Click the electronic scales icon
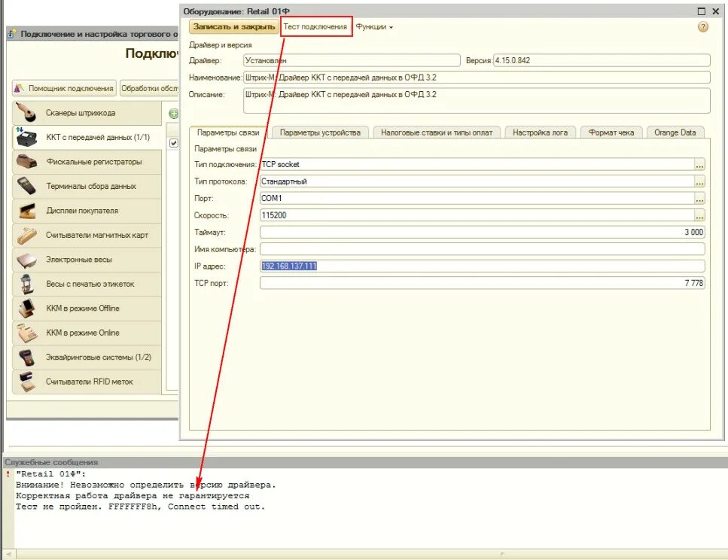 pyautogui.click(x=26, y=260)
